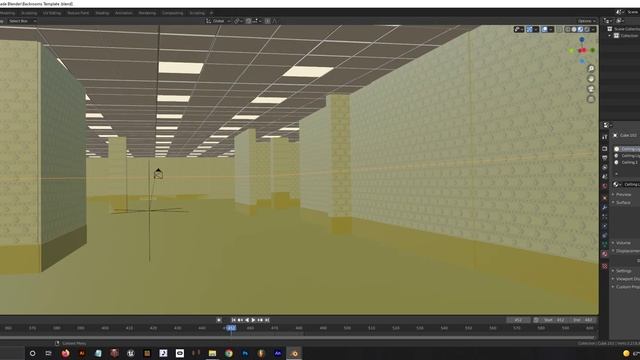This screenshot has height=360, width=640.
Task: Open the Output properties tab icon
Action: coord(604,158)
